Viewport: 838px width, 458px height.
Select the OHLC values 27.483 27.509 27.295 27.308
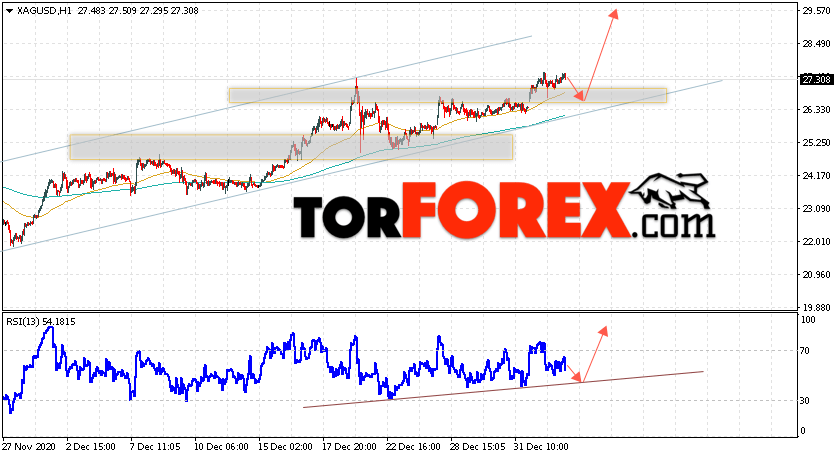click(x=138, y=11)
